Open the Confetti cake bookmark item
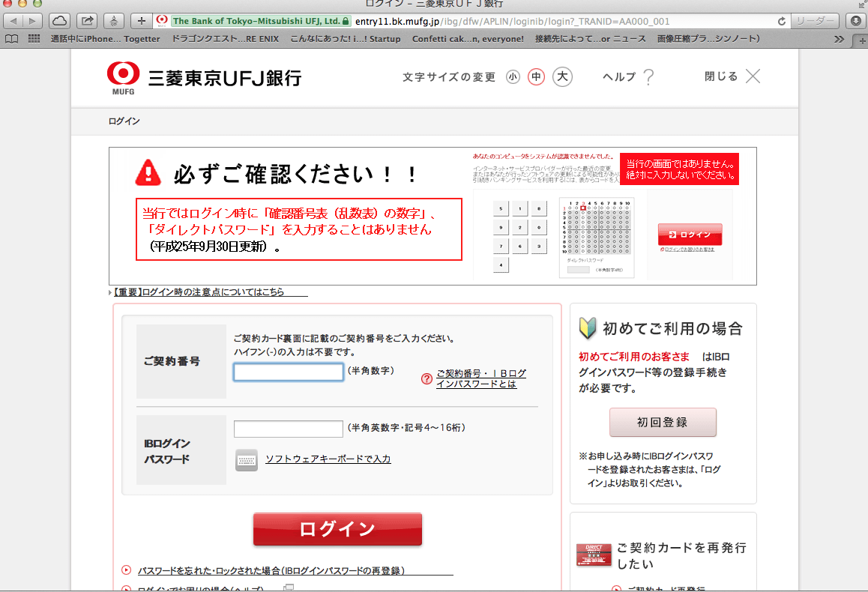The width and height of the screenshot is (868, 592). (471, 38)
